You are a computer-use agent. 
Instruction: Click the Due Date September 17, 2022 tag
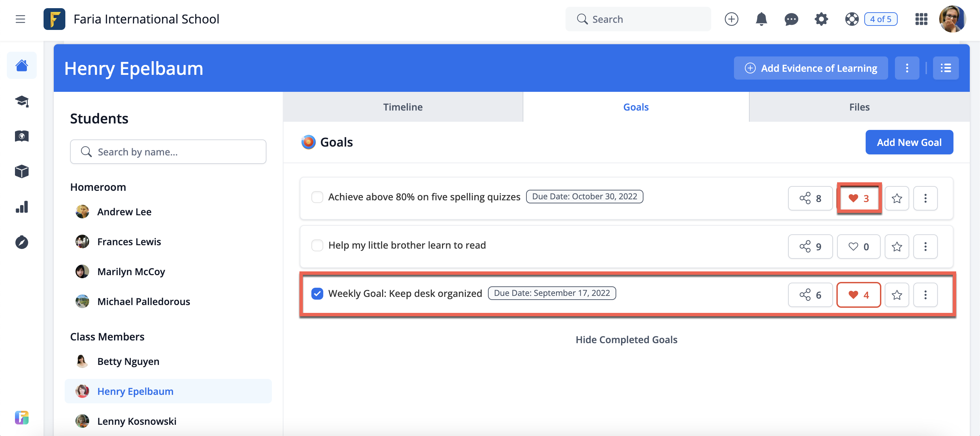click(x=552, y=293)
